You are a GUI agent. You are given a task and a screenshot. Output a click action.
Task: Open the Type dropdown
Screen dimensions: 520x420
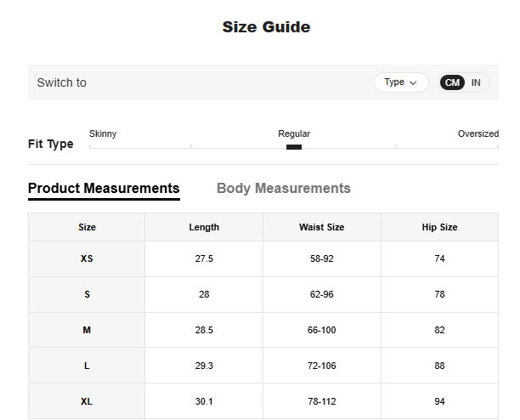point(400,82)
